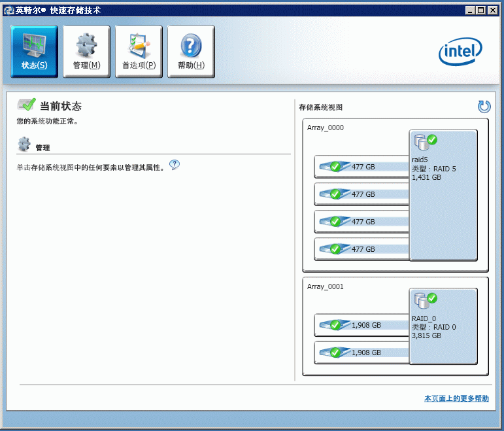504x431 pixels.
Task: Open the 帮助(H) help tab
Action: (x=192, y=52)
